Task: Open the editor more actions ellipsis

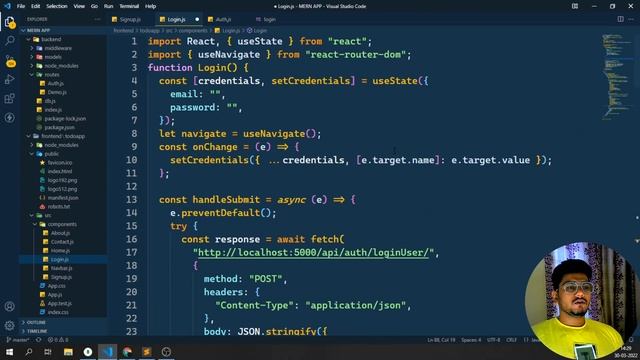Action: click(632, 19)
